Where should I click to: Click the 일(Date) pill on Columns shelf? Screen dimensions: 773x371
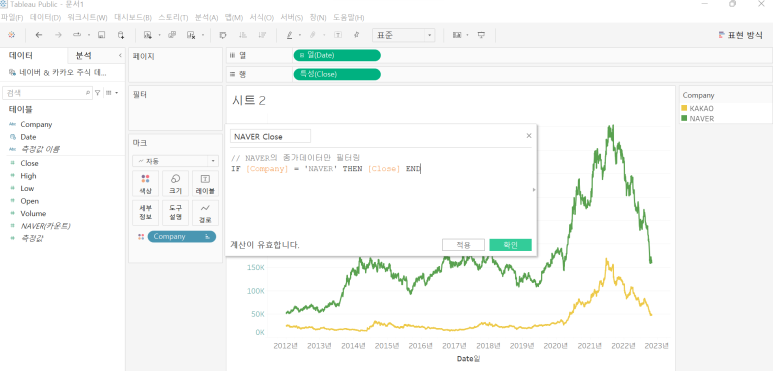pyautogui.click(x=337, y=55)
